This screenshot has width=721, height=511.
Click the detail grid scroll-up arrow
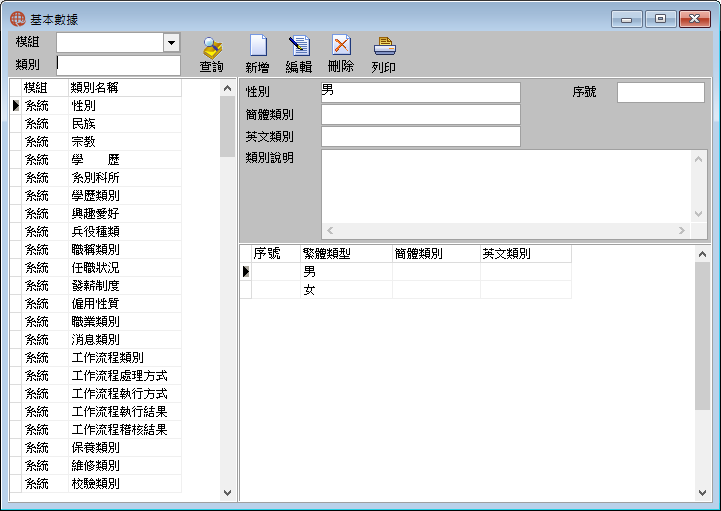coord(702,254)
